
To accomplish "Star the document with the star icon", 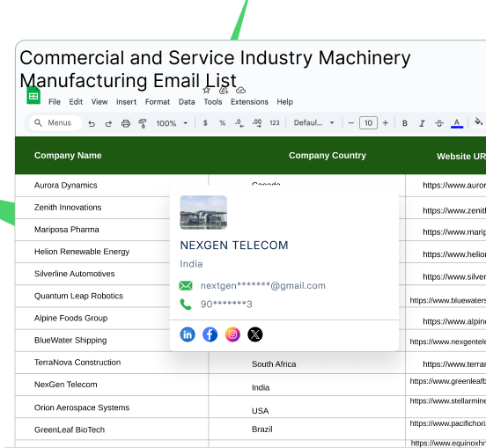I will [x=206, y=90].
